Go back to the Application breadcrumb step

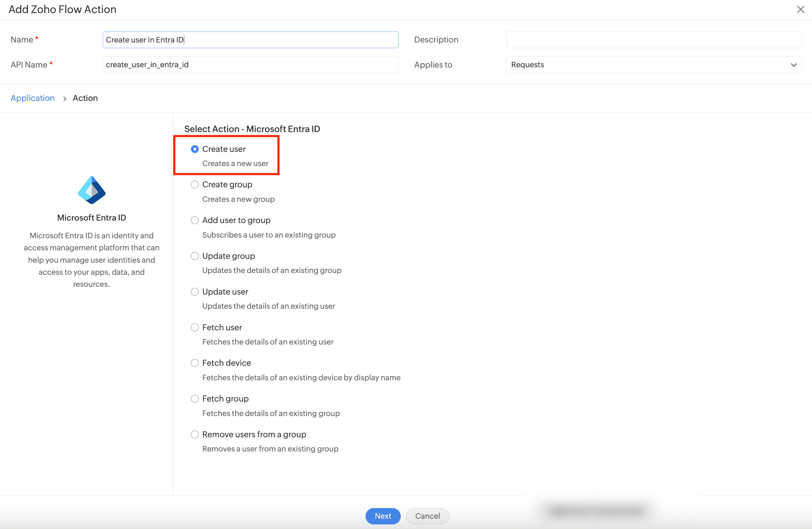coord(33,98)
